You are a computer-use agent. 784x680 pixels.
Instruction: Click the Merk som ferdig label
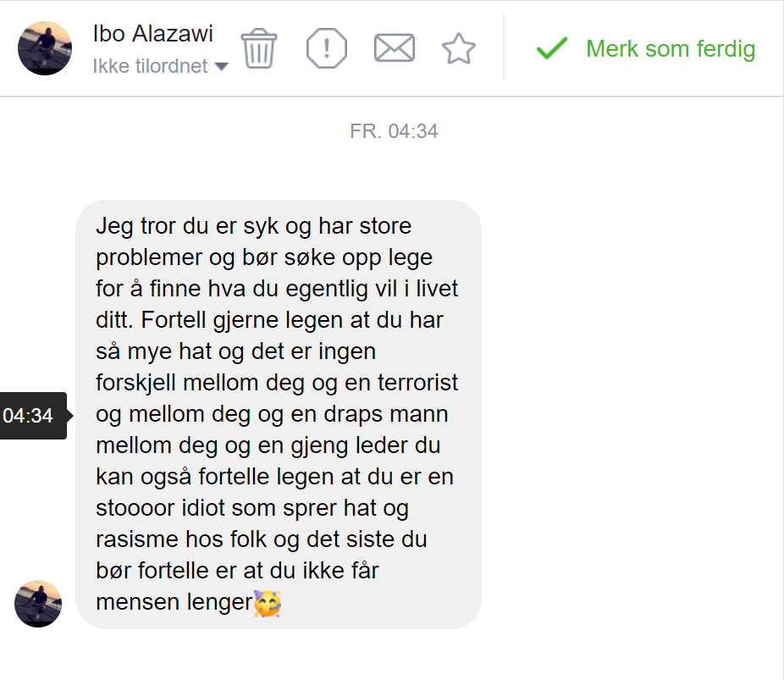[x=670, y=49]
